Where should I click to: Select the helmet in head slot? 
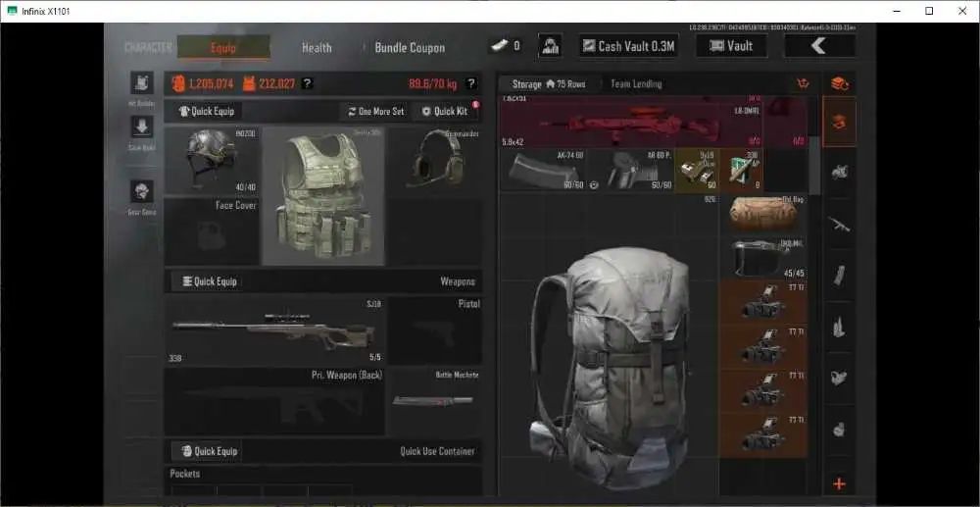[212, 161]
